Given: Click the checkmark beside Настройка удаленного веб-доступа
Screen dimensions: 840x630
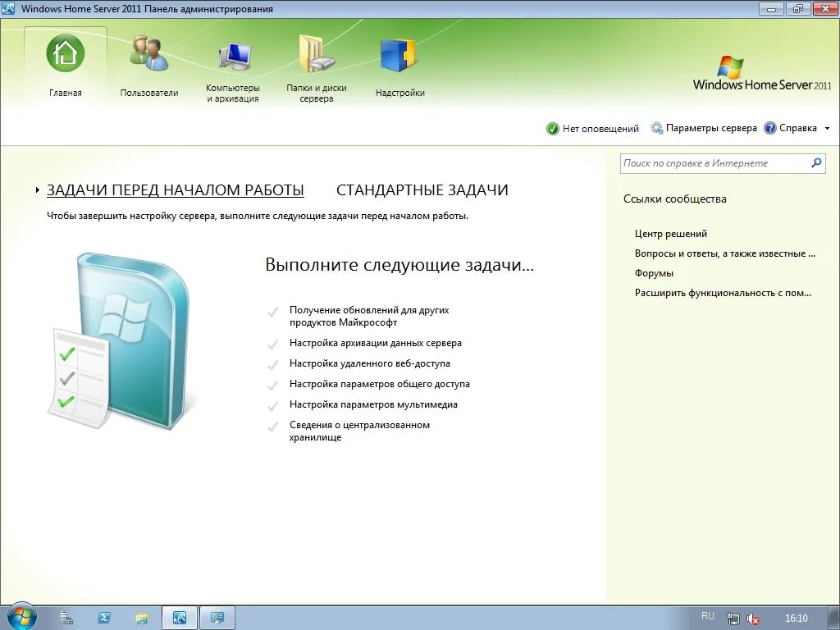Looking at the screenshot, I should pyautogui.click(x=272, y=364).
